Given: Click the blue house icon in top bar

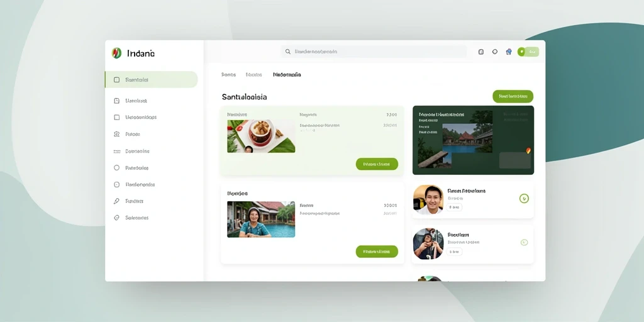Looking at the screenshot, I should coord(509,52).
